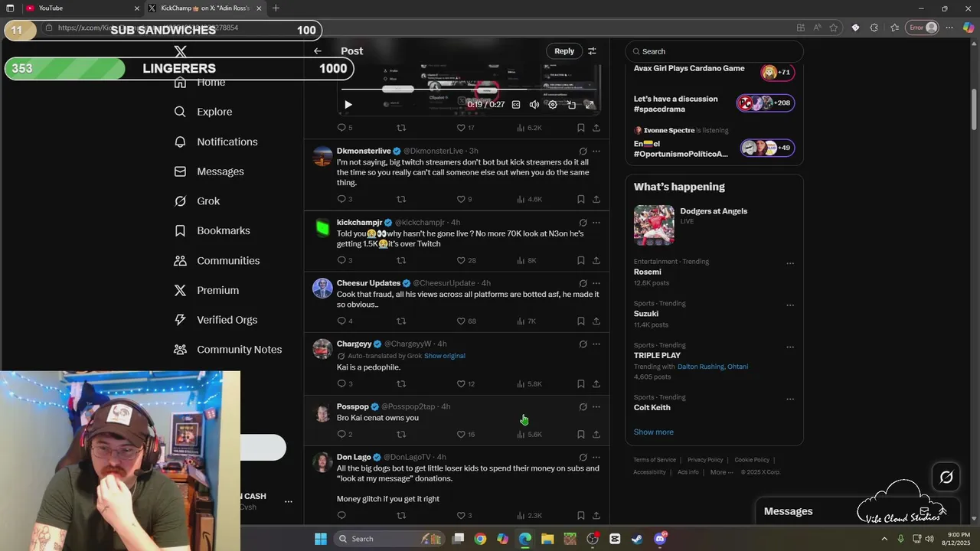Click Show original on Chargeyy's reply
This screenshot has width=980, height=551.
(x=445, y=356)
